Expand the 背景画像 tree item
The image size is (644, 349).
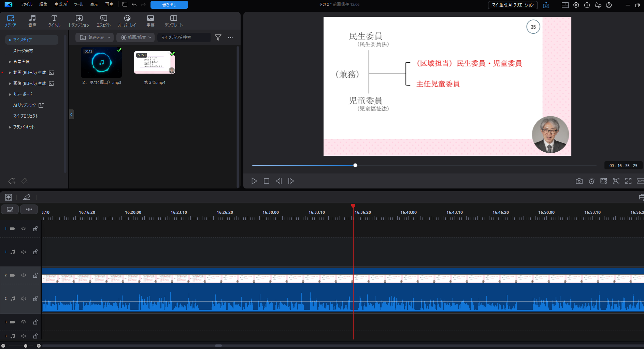[x=10, y=62]
